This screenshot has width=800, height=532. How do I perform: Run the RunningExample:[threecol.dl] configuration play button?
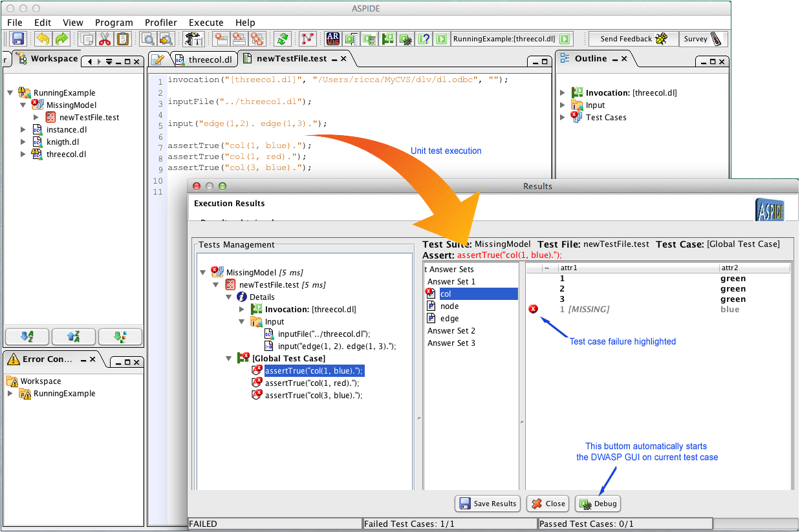(564, 39)
